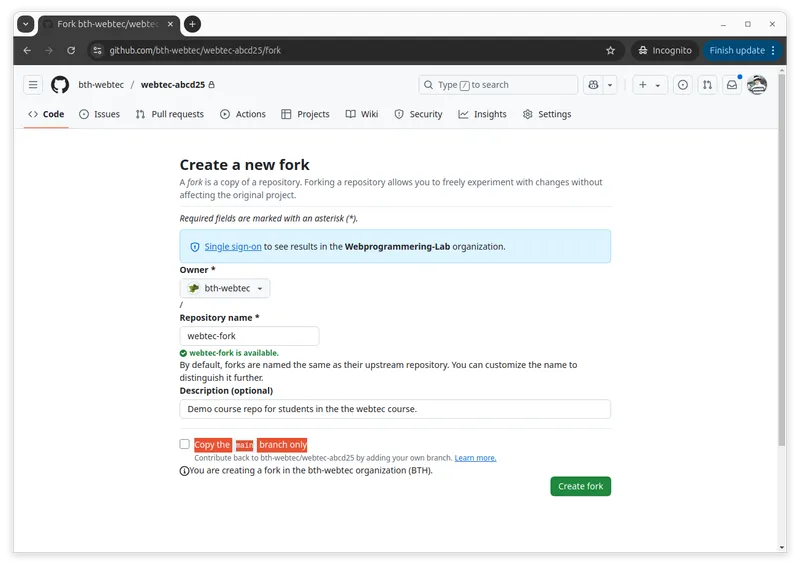Click the Description text field
800x568 pixels.
click(395, 409)
